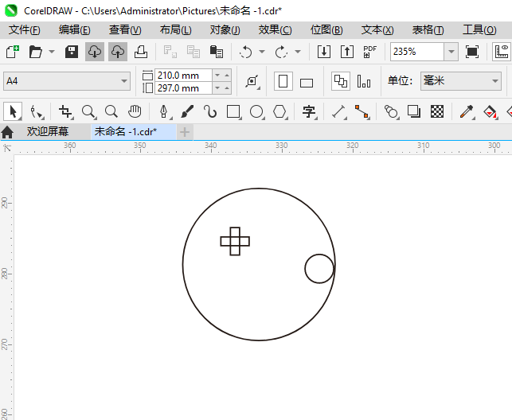The width and height of the screenshot is (512, 420).
Task: Click the cloud upload icon
Action: [118, 52]
